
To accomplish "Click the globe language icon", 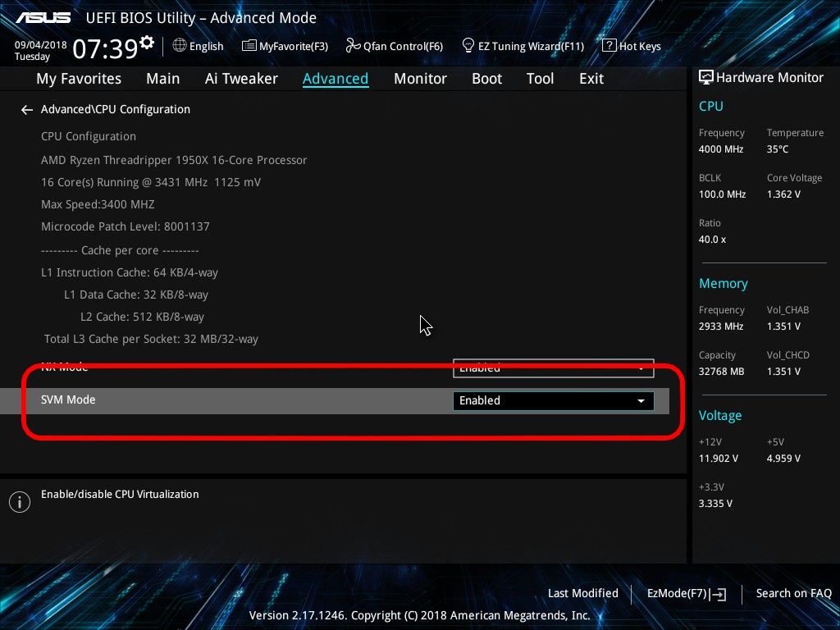I will pos(180,46).
